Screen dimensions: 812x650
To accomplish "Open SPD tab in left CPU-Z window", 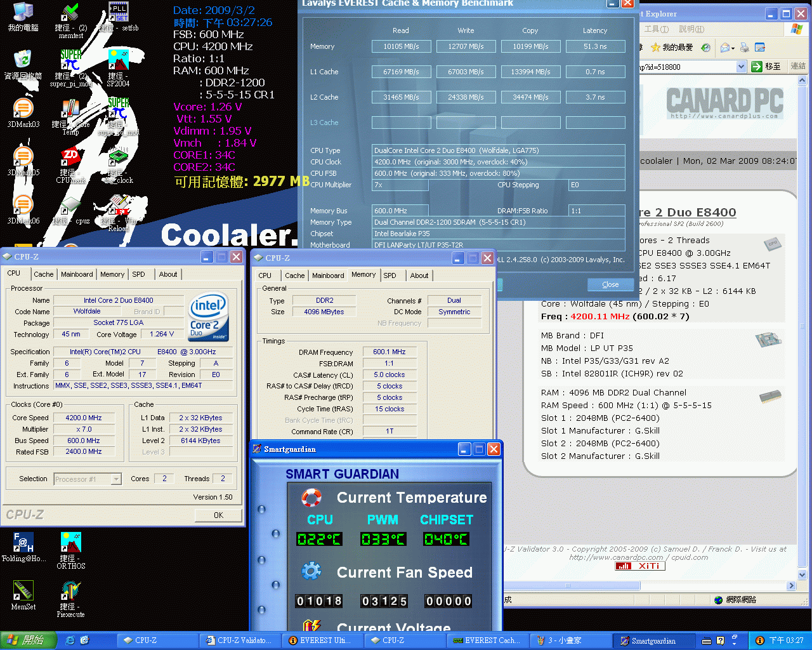I will pos(138,274).
